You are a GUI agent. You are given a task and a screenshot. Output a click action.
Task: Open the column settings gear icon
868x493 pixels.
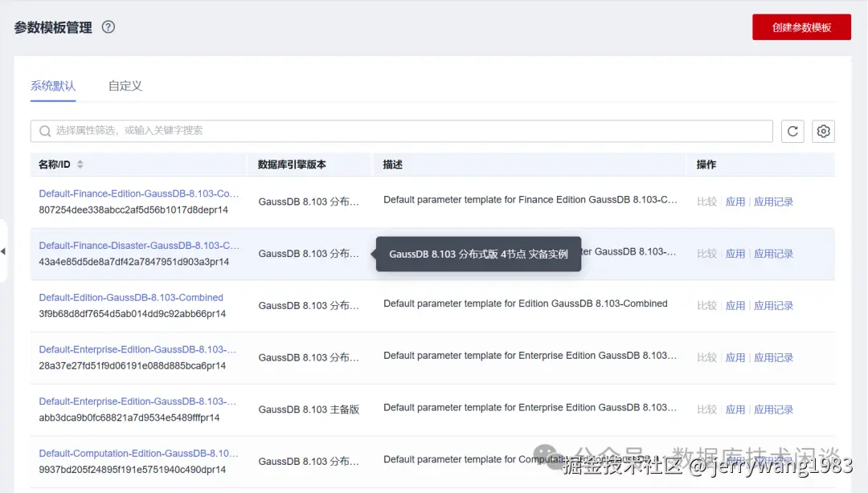click(x=823, y=131)
